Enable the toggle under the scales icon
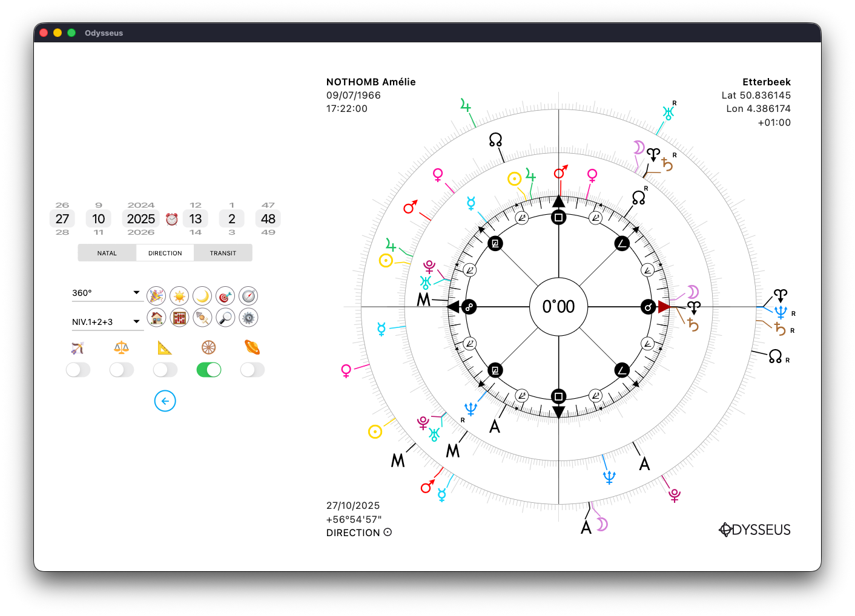This screenshot has width=855, height=616. [122, 370]
